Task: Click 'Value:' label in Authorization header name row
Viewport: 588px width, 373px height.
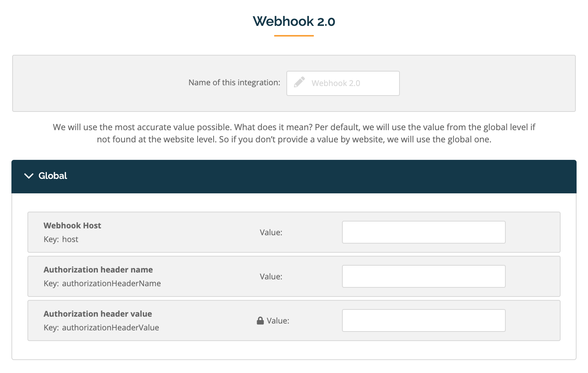Action: (271, 276)
